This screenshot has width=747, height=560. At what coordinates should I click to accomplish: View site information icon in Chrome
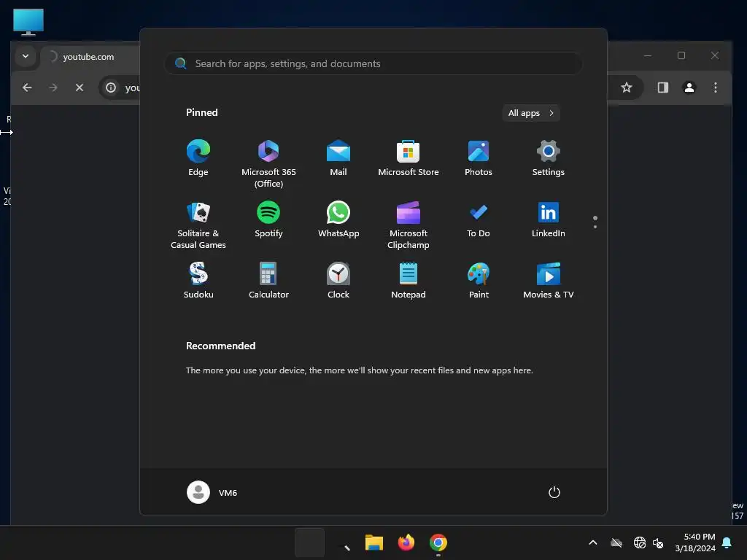pos(111,87)
